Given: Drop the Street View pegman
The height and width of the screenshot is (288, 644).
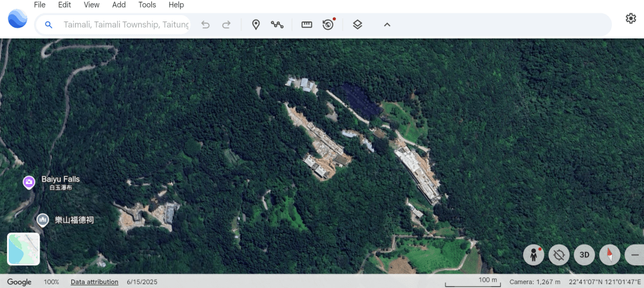Looking at the screenshot, I should pyautogui.click(x=534, y=255).
